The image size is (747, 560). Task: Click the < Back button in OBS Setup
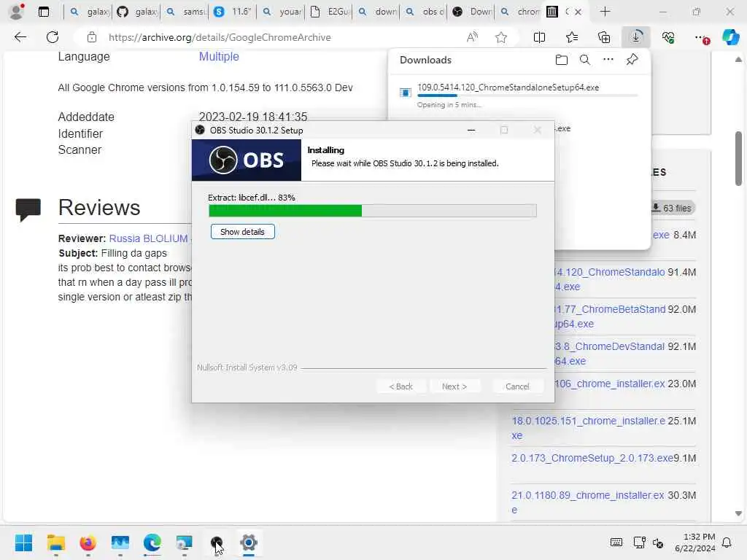click(x=400, y=386)
